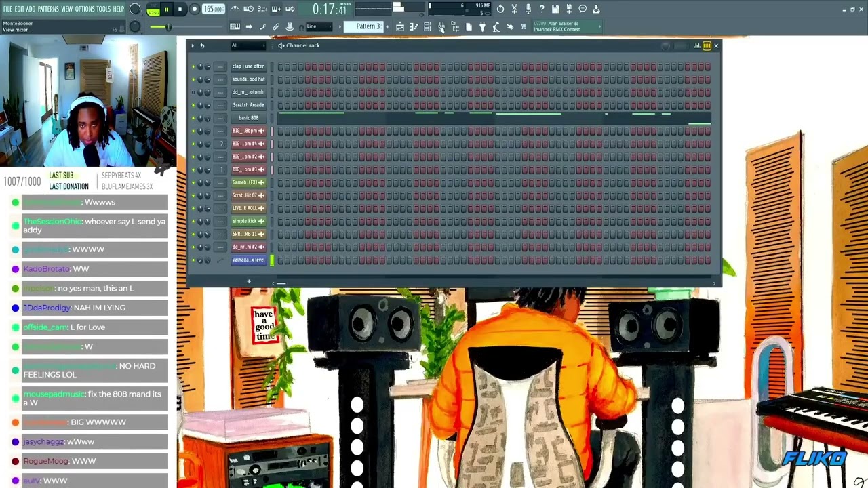The height and width of the screenshot is (488, 868).
Task: Toggle channel rack graph editor icon
Action: (697, 45)
